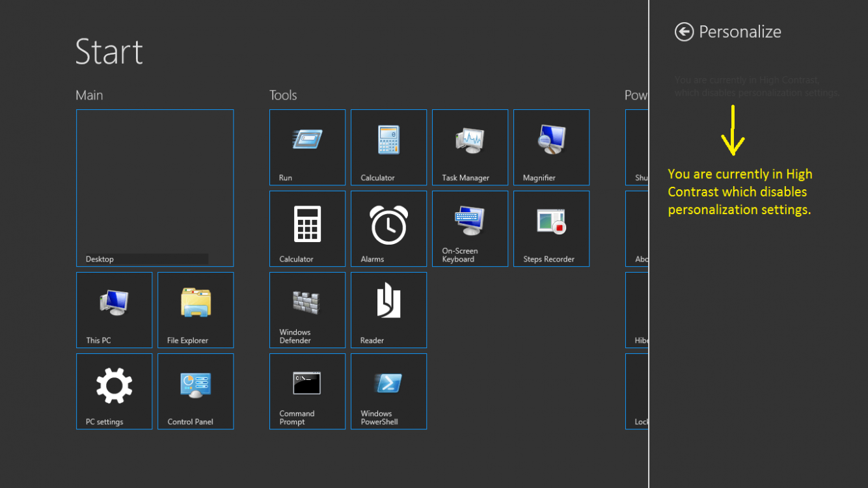This screenshot has height=488, width=868.
Task: Select the Main group heading
Action: [89, 95]
